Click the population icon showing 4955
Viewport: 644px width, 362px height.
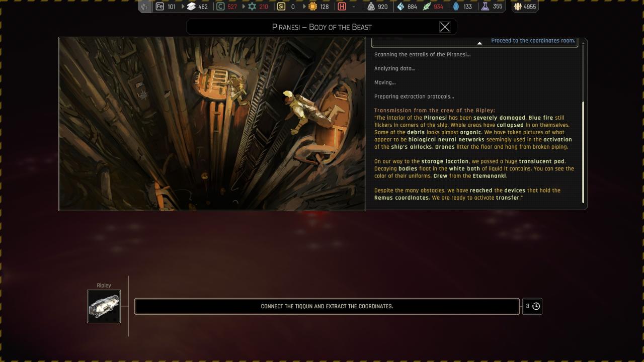[518, 7]
